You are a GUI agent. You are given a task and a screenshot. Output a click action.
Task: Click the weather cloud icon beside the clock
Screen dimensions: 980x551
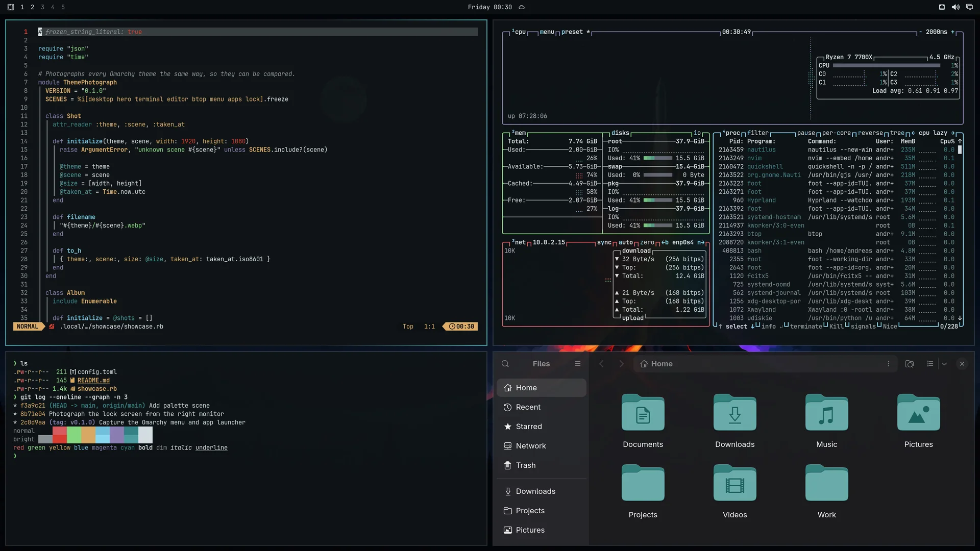[522, 7]
